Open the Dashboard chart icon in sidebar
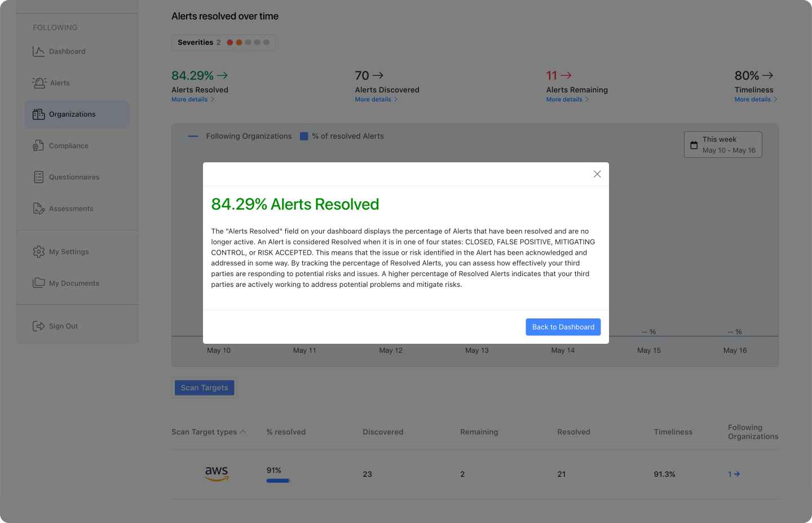Image resolution: width=812 pixels, height=523 pixels. point(38,51)
